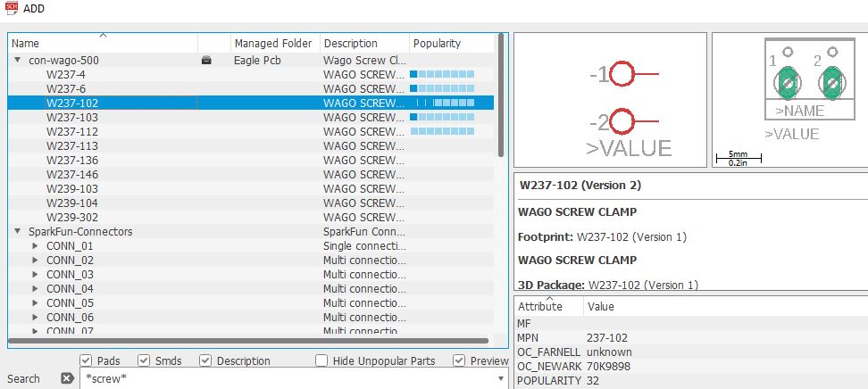Select the W239-103 part
The width and height of the screenshot is (868, 389).
(x=72, y=188)
